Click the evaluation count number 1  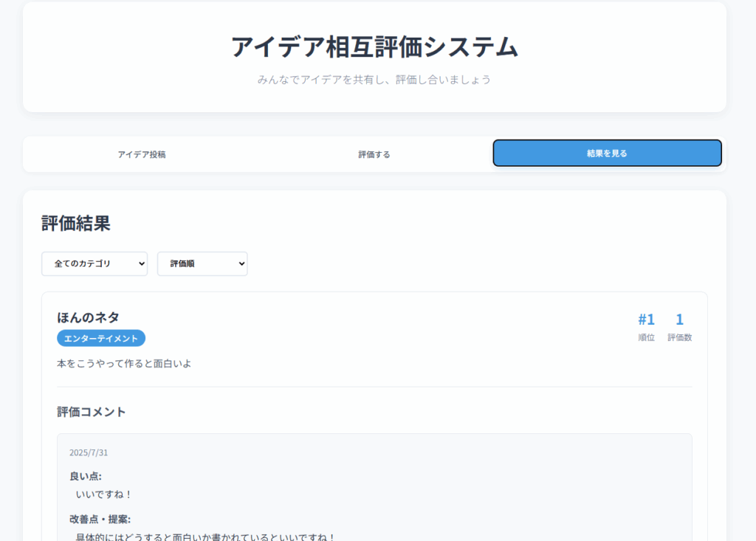coord(679,320)
